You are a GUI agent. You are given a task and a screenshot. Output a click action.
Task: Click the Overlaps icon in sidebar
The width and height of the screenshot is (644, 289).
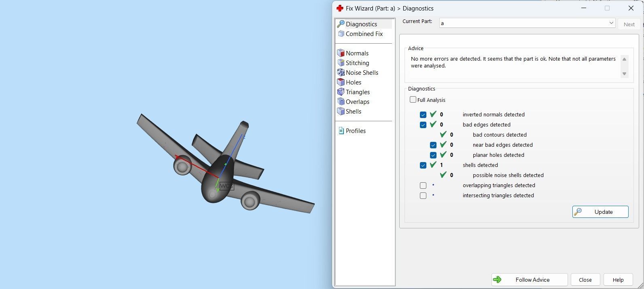click(x=341, y=102)
